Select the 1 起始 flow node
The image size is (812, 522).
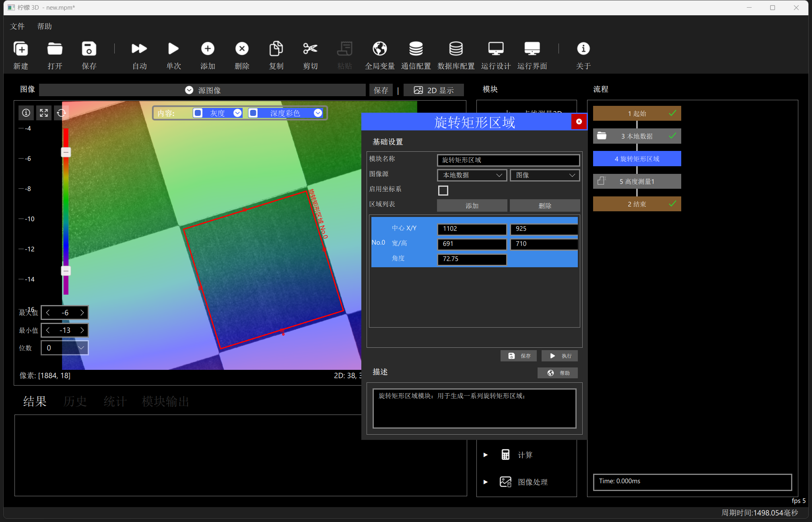(x=637, y=113)
